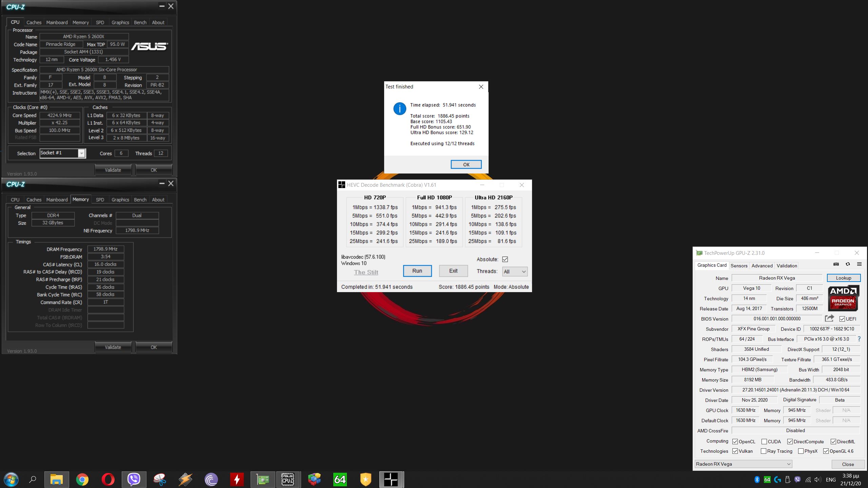The height and width of the screenshot is (488, 868).
Task: Open File Explorer from the taskbar
Action: (57, 480)
